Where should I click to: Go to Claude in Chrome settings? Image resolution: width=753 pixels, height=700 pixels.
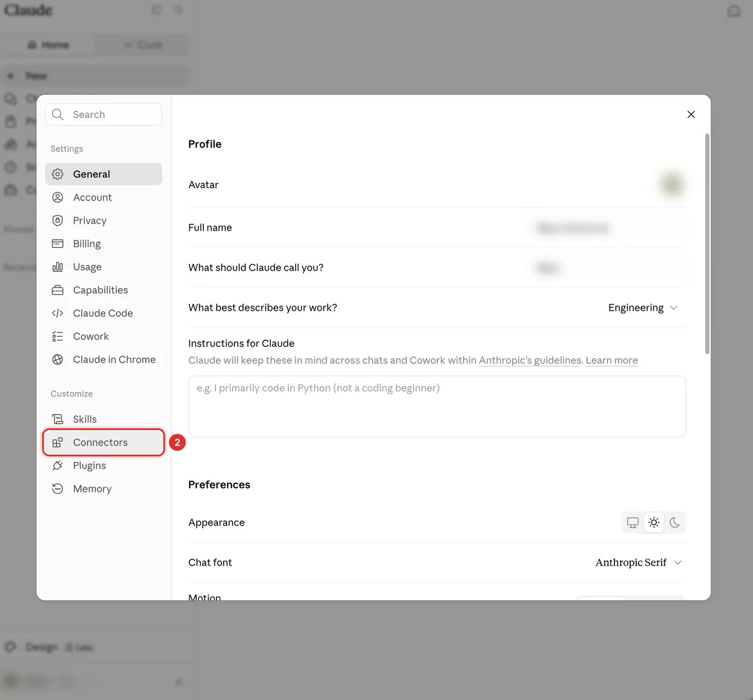pos(104,360)
